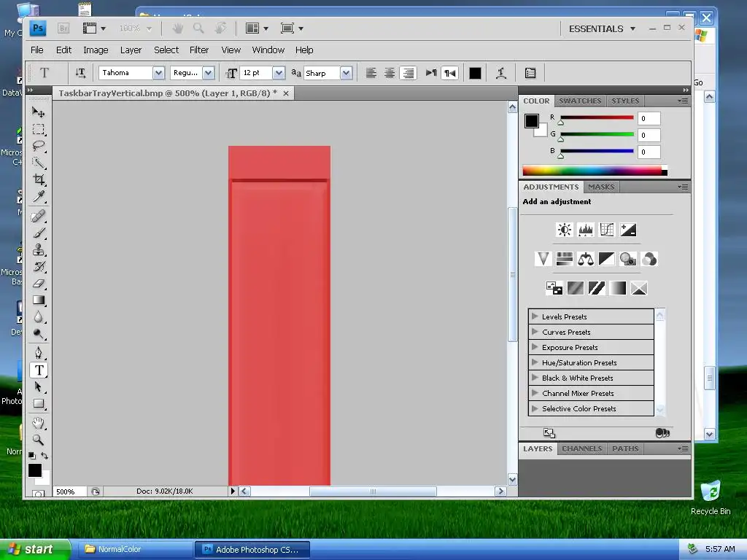The width and height of the screenshot is (747, 560).
Task: Select the Brush tool
Action: point(38,233)
